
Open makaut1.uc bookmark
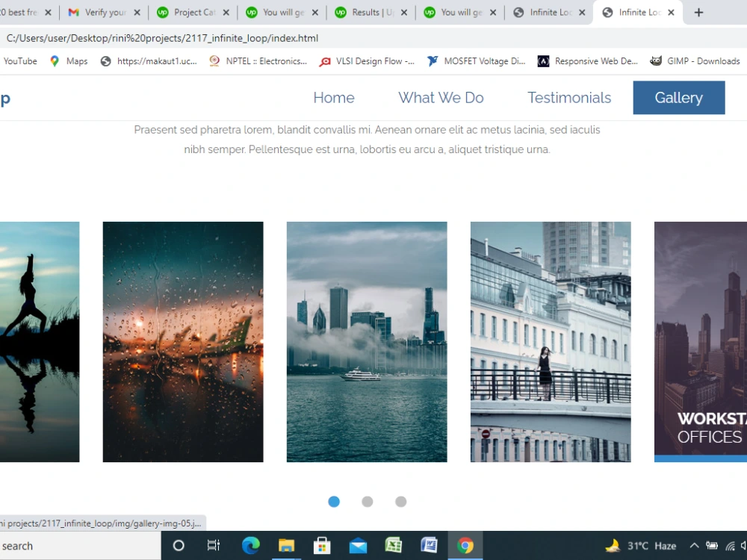pyautogui.click(x=149, y=61)
